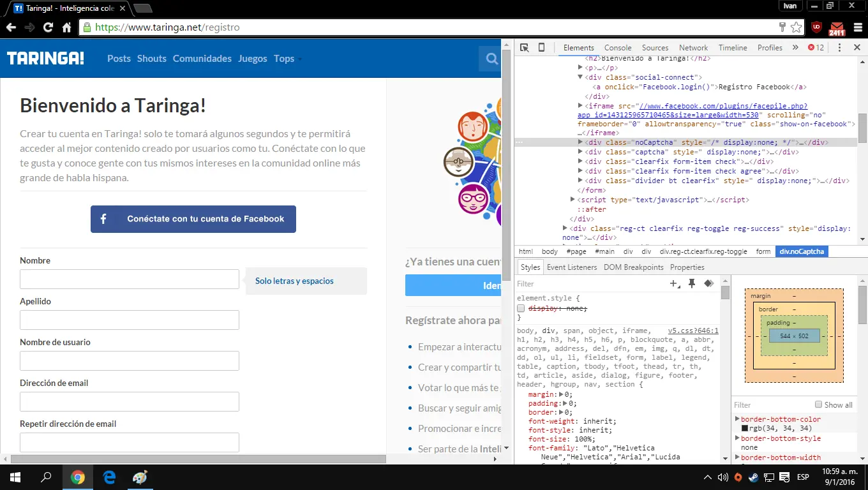868x490 pixels.
Task: Bookmark this page with the star icon
Action: pyautogui.click(x=797, y=27)
